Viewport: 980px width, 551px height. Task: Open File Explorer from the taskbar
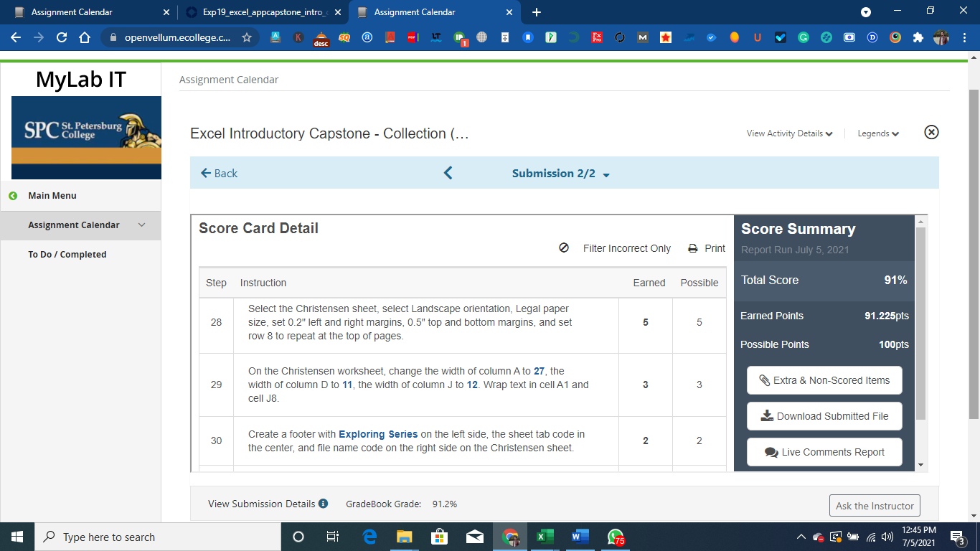[405, 537]
